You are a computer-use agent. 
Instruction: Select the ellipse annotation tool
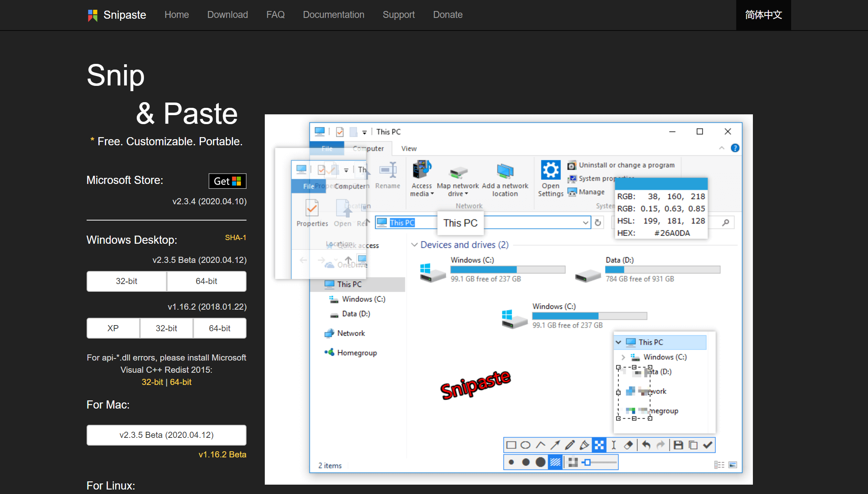point(526,445)
